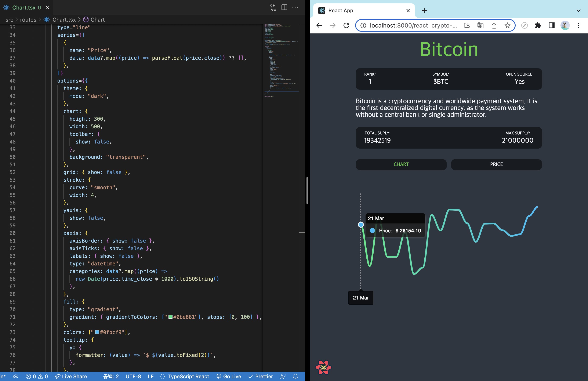Viewport: 588px width, 381px height.
Task: Toggle React Query devtools flower button
Action: tap(323, 367)
